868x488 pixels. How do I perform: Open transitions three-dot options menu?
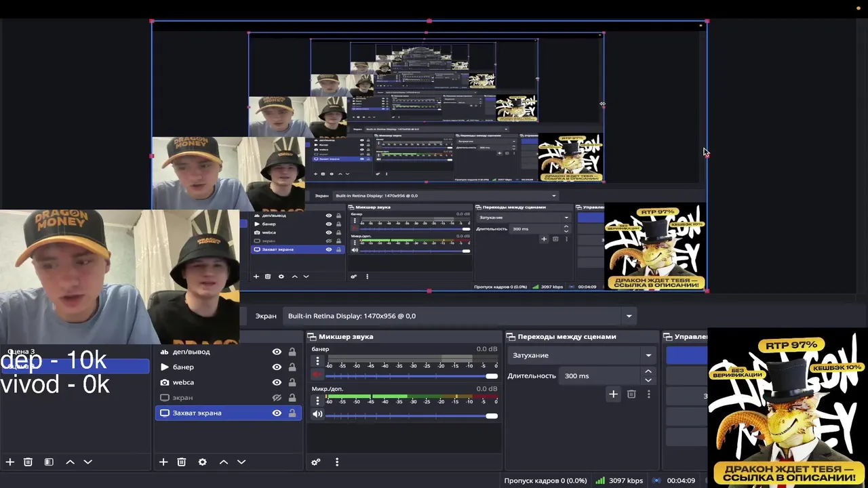(649, 394)
